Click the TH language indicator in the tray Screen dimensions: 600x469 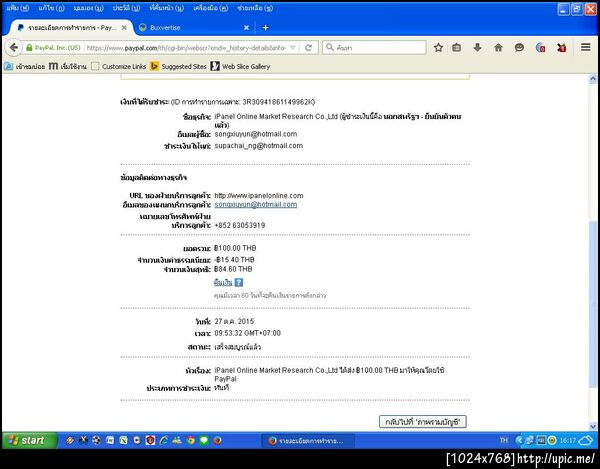tap(504, 440)
